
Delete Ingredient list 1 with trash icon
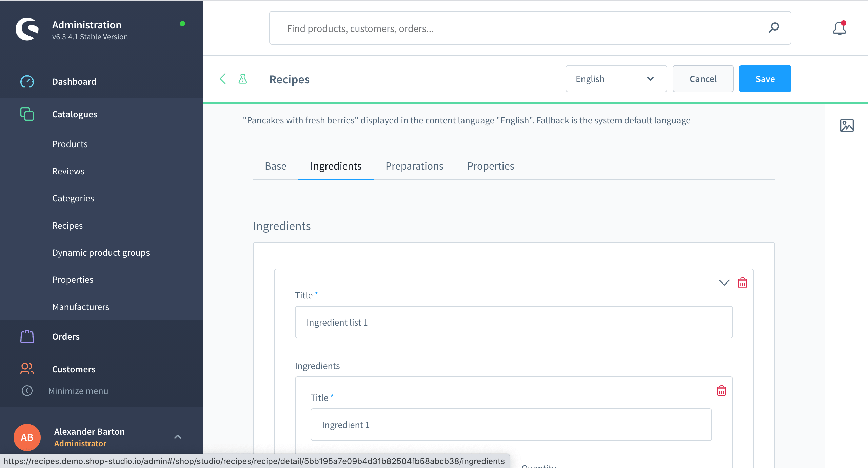tap(742, 283)
